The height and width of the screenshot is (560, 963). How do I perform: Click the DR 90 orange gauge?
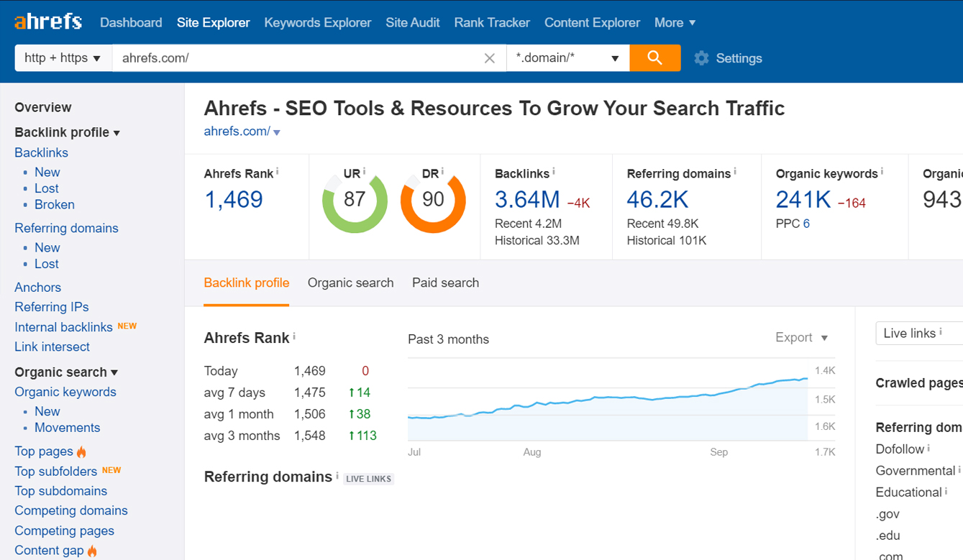[433, 201]
